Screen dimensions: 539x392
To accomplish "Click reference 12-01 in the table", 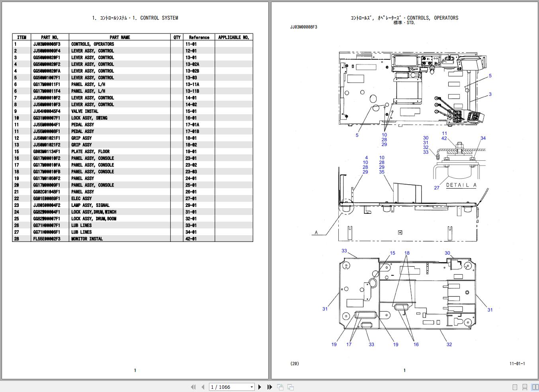I will (191, 51).
